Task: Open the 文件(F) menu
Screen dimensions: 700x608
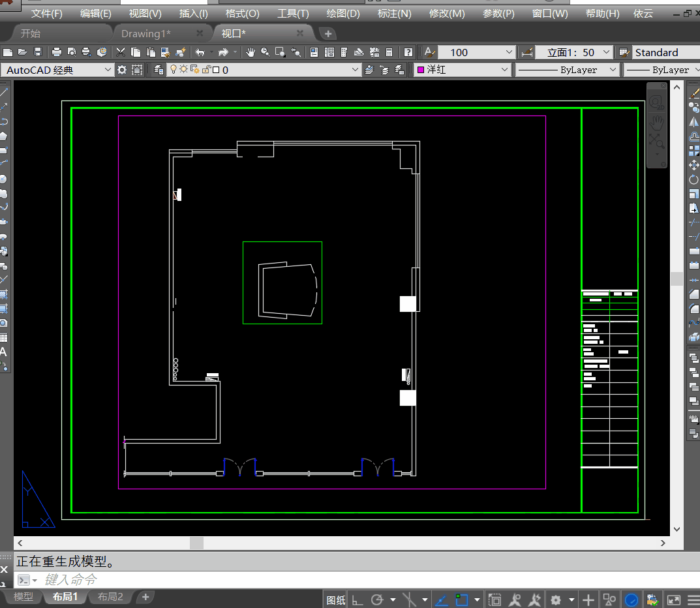Action: click(46, 14)
